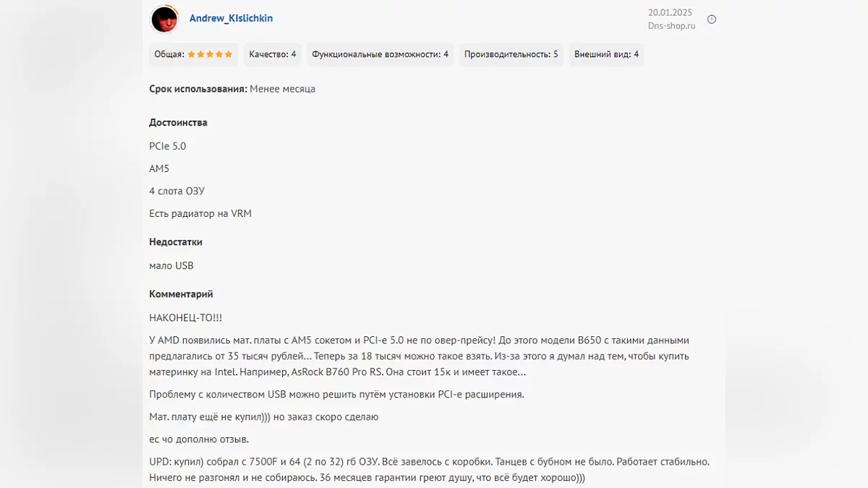Click the 'НАКОНЕЦ-ТО!!!' comment line
This screenshot has height=488, width=868.
pos(185,317)
